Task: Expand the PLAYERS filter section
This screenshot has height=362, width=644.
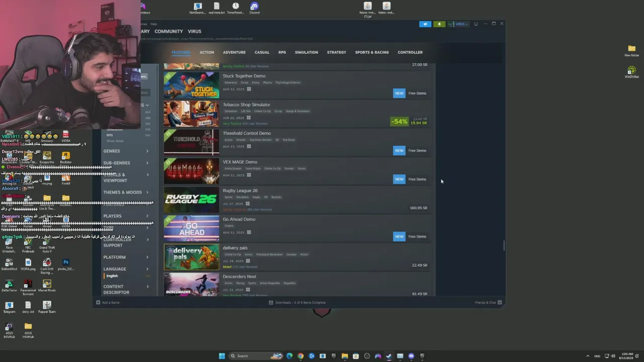Action: [x=126, y=216]
